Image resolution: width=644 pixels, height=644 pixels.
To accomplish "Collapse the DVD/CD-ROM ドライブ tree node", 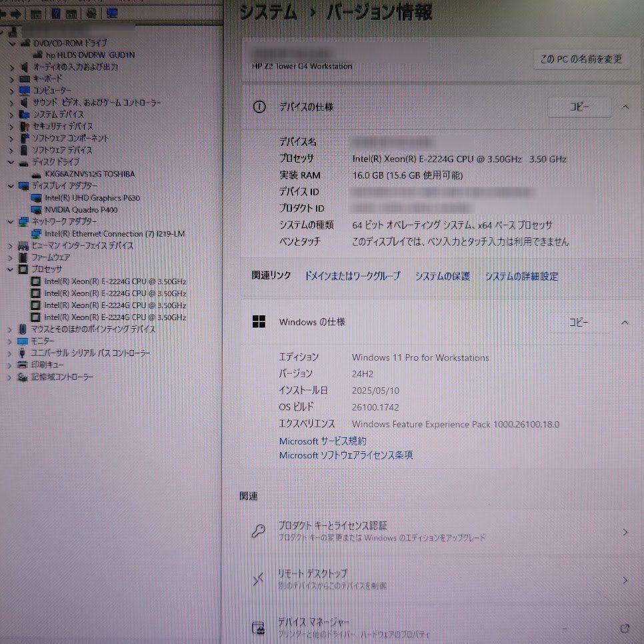I will [11, 43].
